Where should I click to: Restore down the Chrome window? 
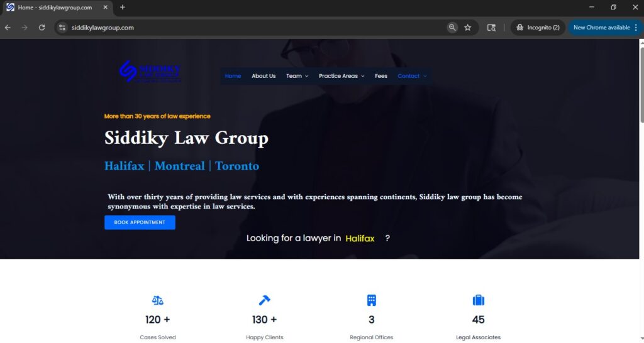point(613,7)
